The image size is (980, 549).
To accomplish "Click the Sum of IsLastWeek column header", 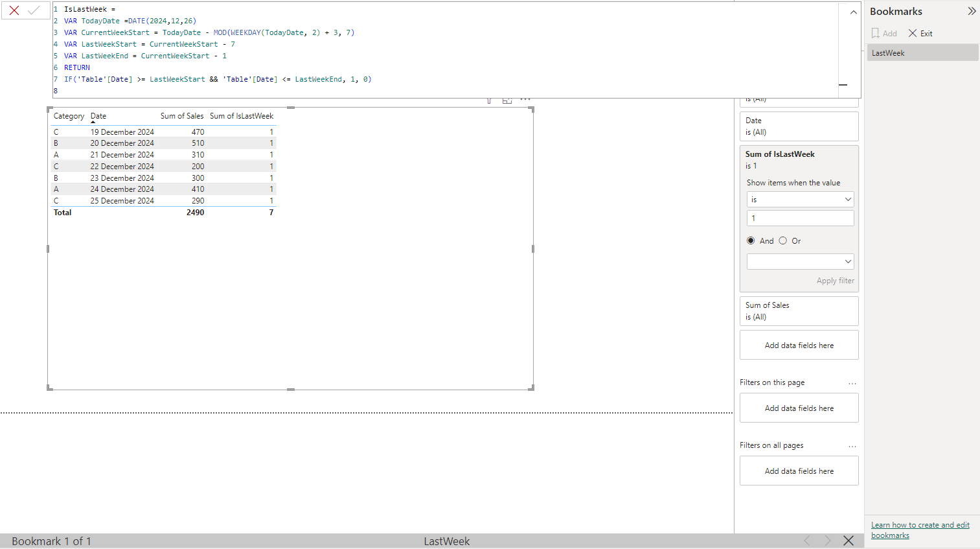I will coord(242,116).
